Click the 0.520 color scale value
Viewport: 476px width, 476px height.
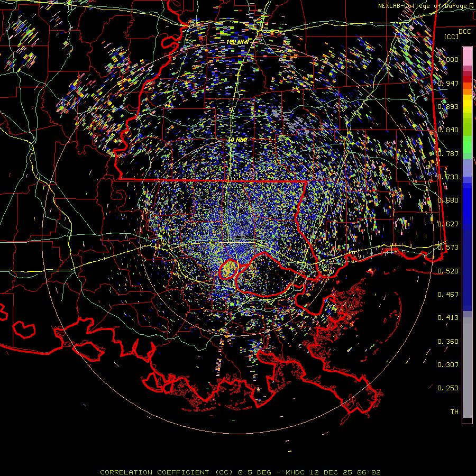(x=448, y=271)
